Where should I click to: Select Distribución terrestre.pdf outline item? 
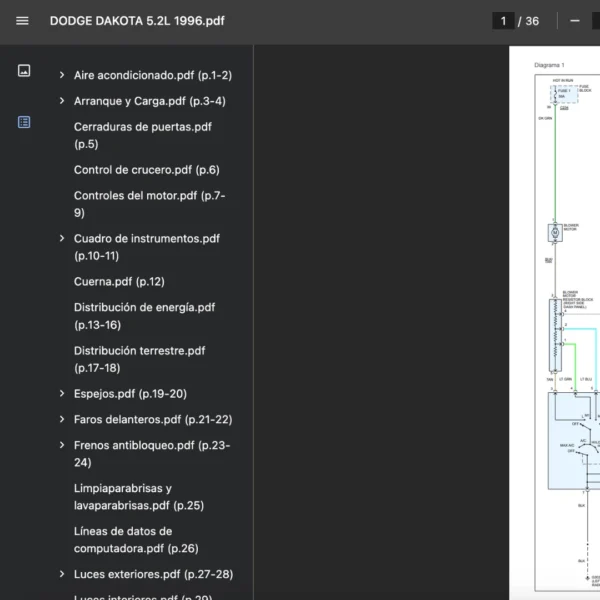[139, 359]
